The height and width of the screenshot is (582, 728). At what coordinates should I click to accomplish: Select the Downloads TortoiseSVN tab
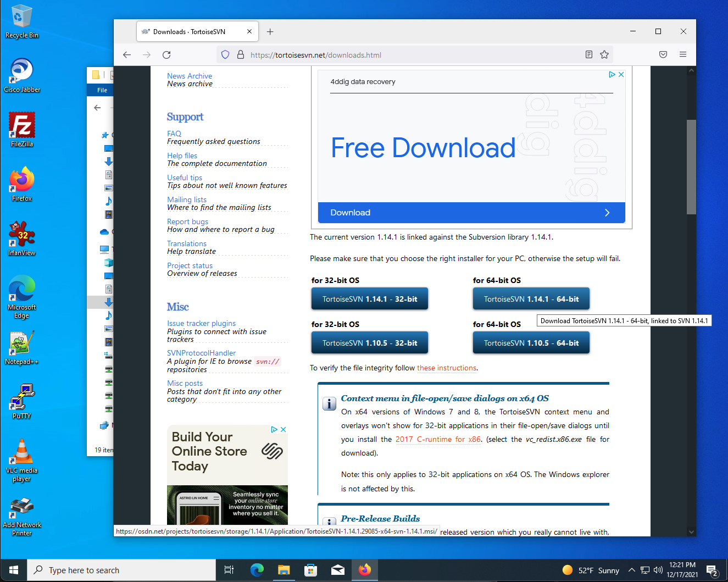pyautogui.click(x=190, y=32)
